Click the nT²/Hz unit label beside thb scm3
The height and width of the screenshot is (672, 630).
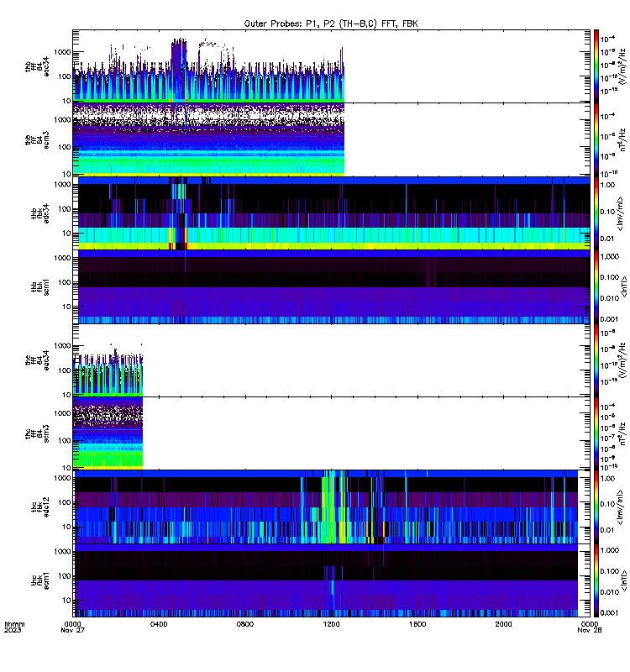click(622, 139)
